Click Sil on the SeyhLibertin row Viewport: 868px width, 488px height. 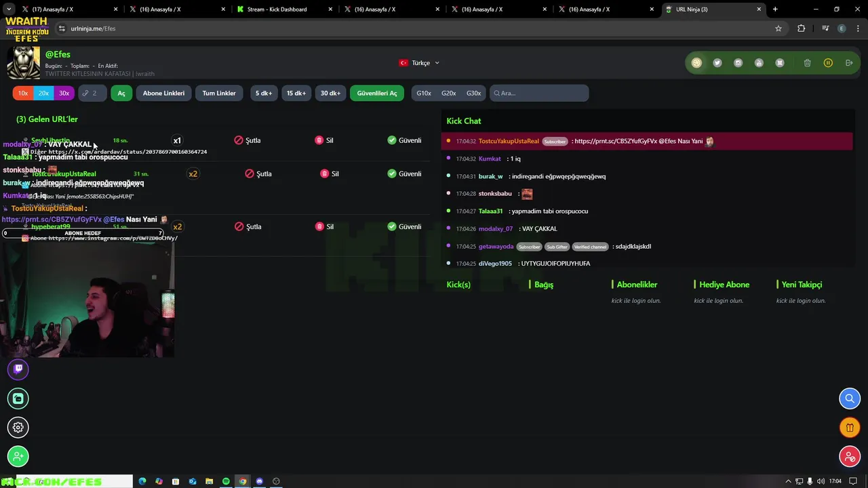click(x=324, y=140)
